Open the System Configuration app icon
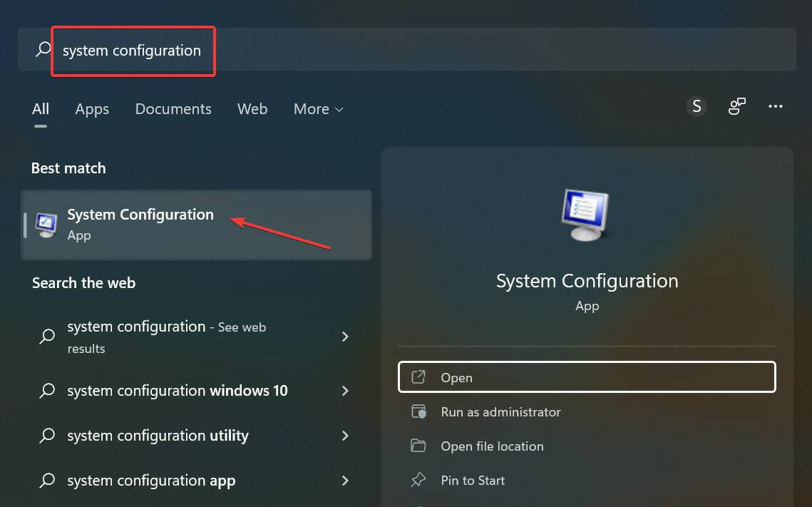Image resolution: width=812 pixels, height=507 pixels. [46, 224]
